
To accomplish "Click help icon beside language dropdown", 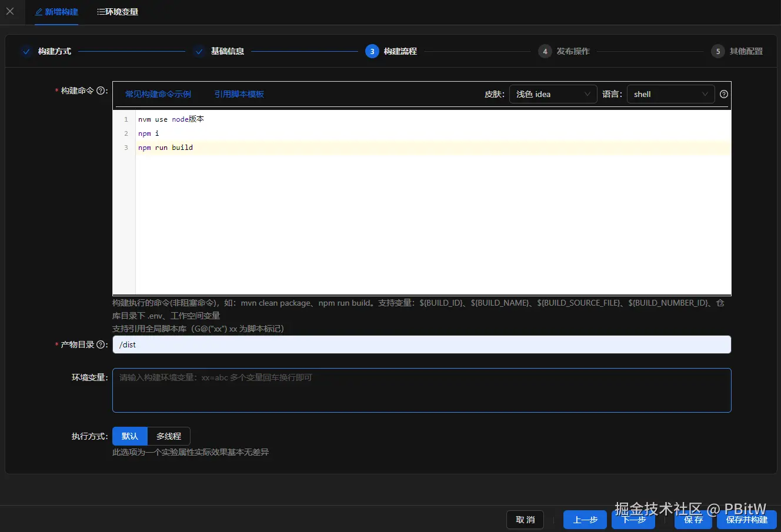I will click(x=724, y=94).
